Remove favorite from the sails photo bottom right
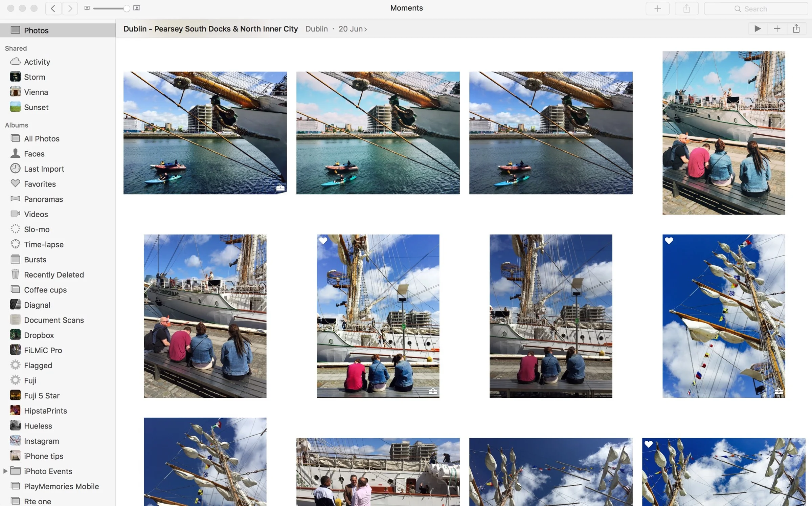 pos(649,444)
